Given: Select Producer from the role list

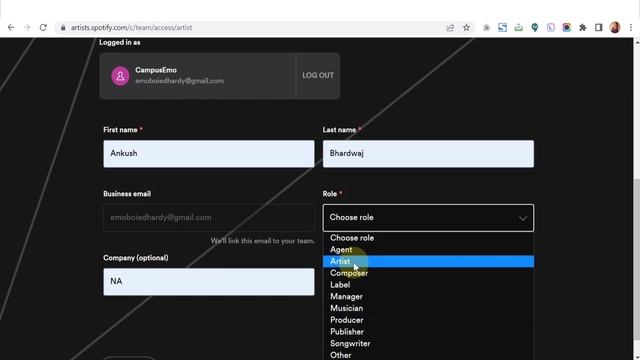Looking at the screenshot, I should [428, 320].
